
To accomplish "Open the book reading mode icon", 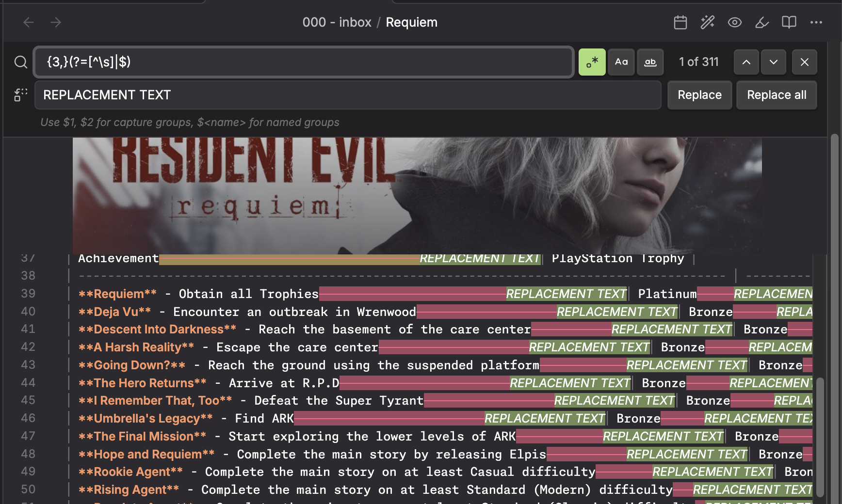I will click(x=789, y=22).
